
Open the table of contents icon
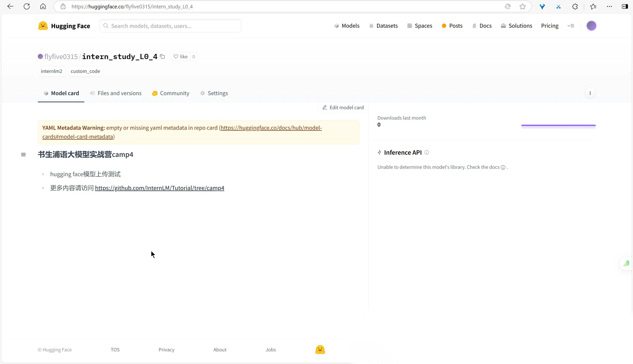pos(23,155)
